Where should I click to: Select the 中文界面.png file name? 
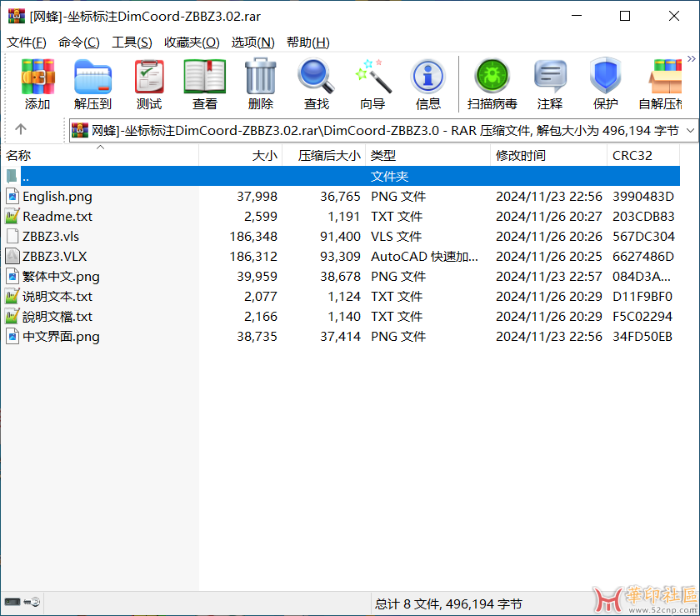pos(61,337)
